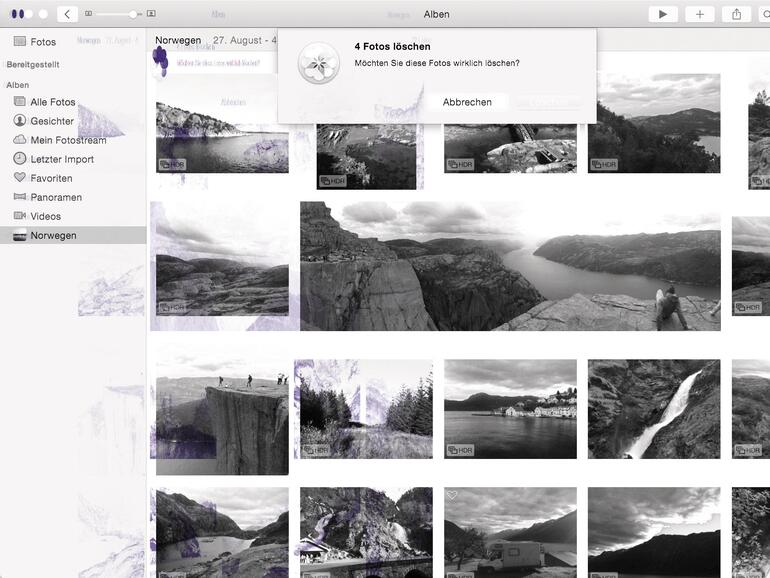This screenshot has height=578, width=770.
Task: Start slideshow with the play button
Action: pyautogui.click(x=663, y=14)
